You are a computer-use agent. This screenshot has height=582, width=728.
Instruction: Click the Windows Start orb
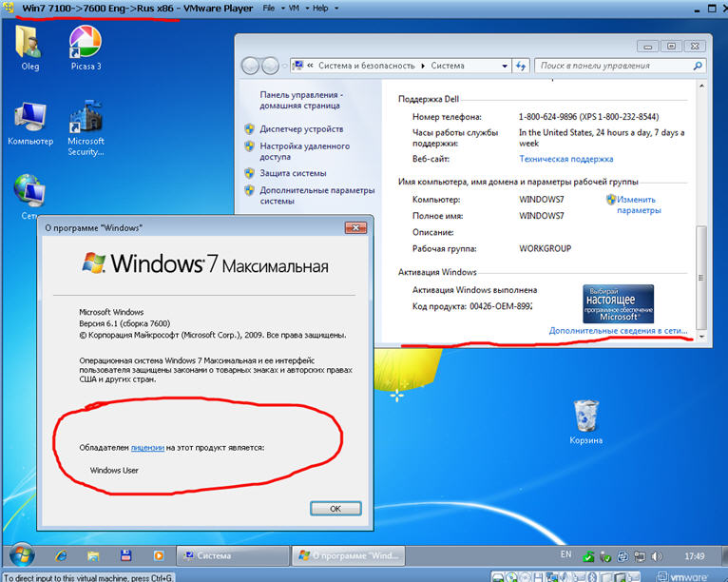point(22,555)
